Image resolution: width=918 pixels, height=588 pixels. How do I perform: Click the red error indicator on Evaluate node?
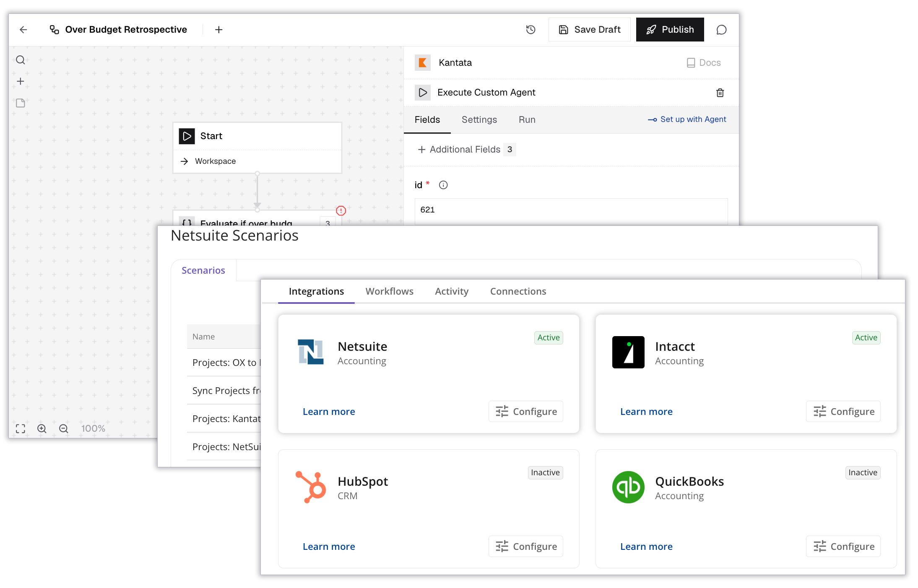tap(341, 210)
